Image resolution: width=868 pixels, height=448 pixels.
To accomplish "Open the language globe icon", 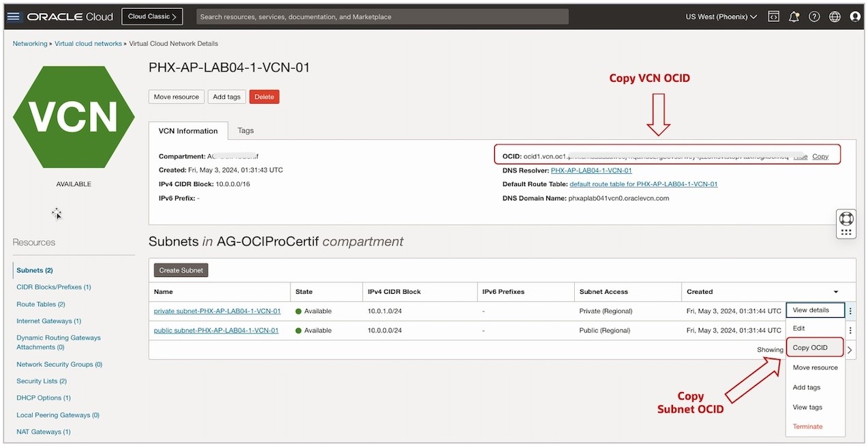I will (835, 16).
